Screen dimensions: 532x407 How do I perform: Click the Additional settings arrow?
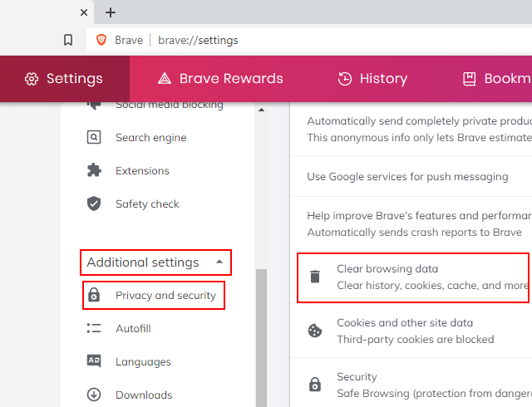point(219,262)
